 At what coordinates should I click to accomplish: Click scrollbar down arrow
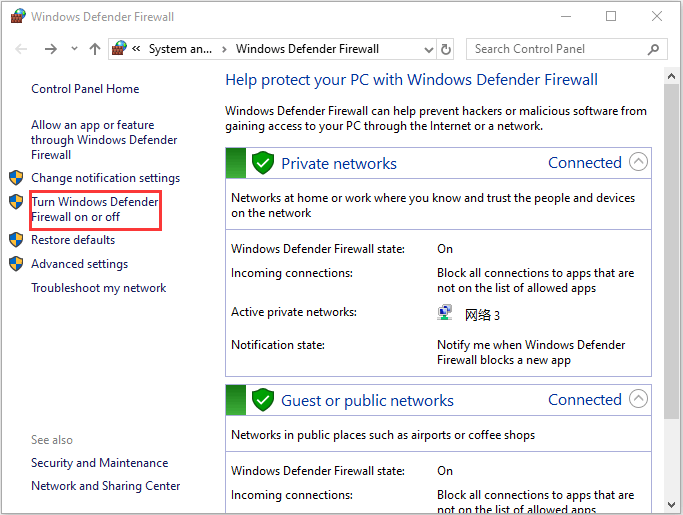point(671,505)
